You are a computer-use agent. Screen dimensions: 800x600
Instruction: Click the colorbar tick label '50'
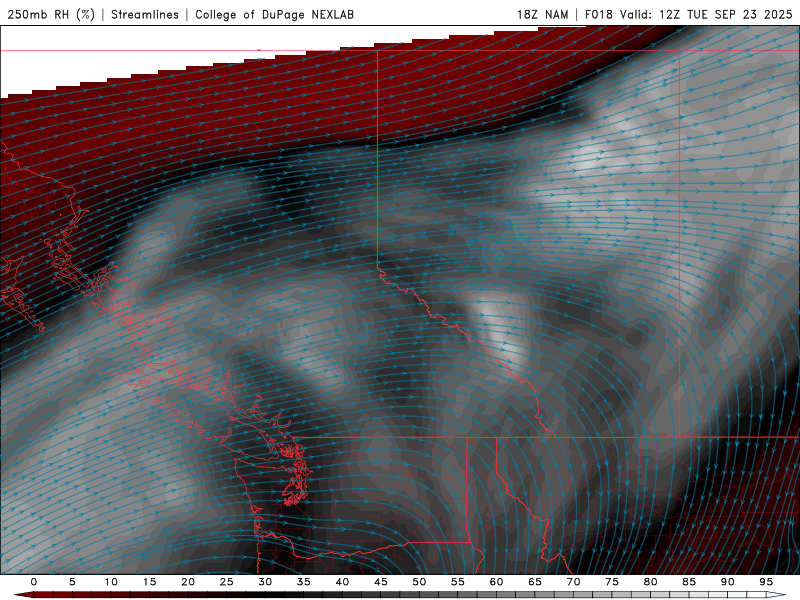coord(419,582)
